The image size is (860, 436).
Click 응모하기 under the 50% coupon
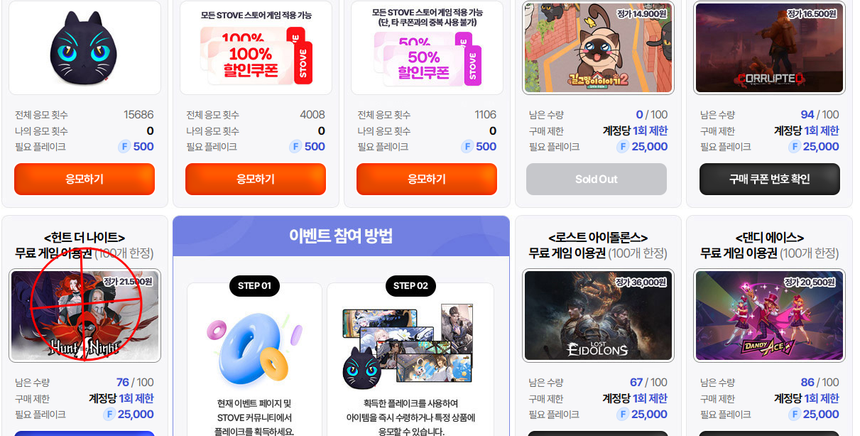point(427,179)
